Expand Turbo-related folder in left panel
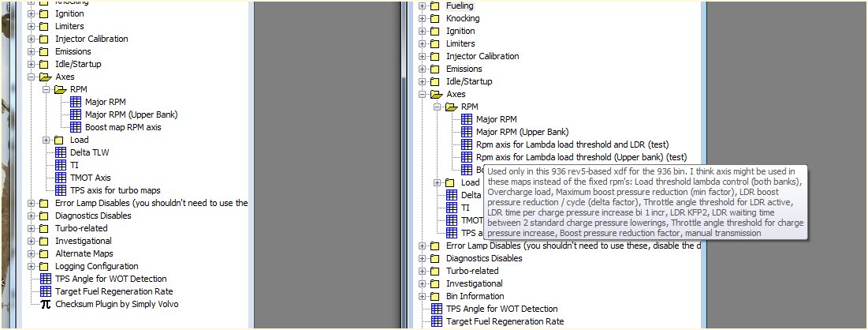This screenshot has width=868, height=330. pyautogui.click(x=31, y=228)
